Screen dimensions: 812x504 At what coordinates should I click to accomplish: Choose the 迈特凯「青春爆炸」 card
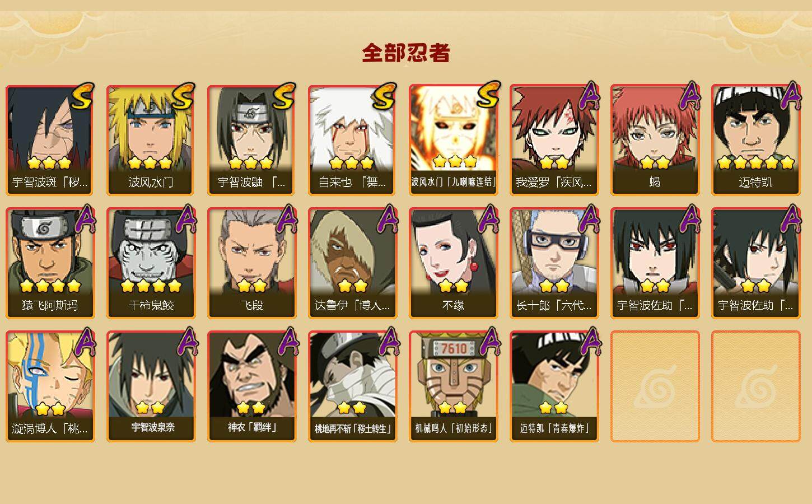coord(554,386)
